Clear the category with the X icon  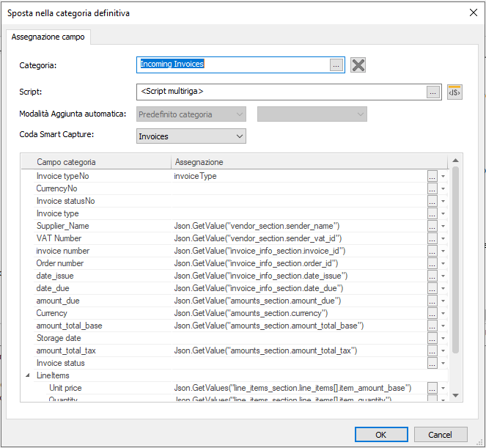click(x=358, y=65)
